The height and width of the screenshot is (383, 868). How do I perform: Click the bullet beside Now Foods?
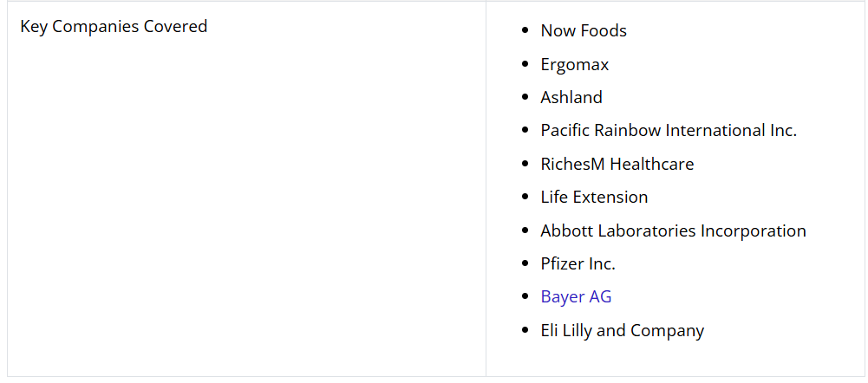tap(525, 31)
